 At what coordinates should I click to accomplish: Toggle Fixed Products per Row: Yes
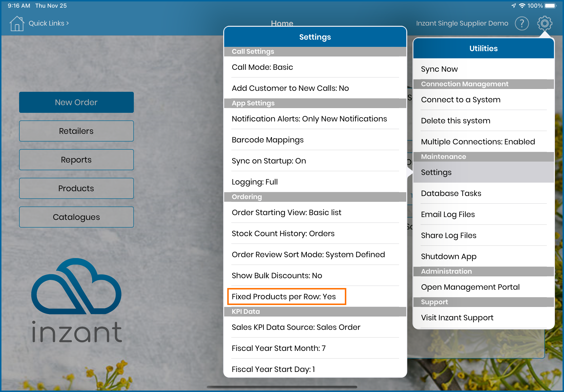(315, 297)
